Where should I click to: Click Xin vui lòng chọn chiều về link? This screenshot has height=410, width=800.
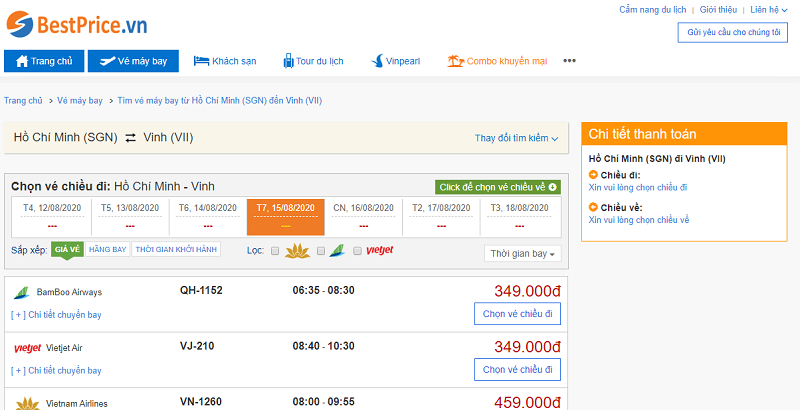point(639,220)
